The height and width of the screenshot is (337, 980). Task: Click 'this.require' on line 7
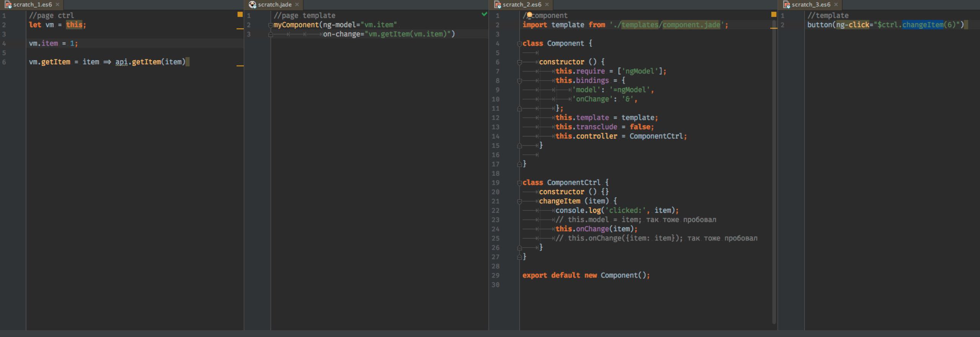coord(580,71)
